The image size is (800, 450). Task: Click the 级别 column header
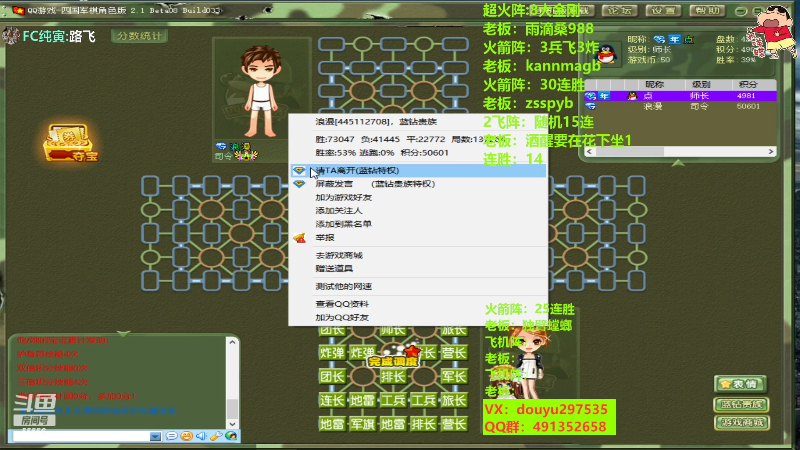pos(701,85)
